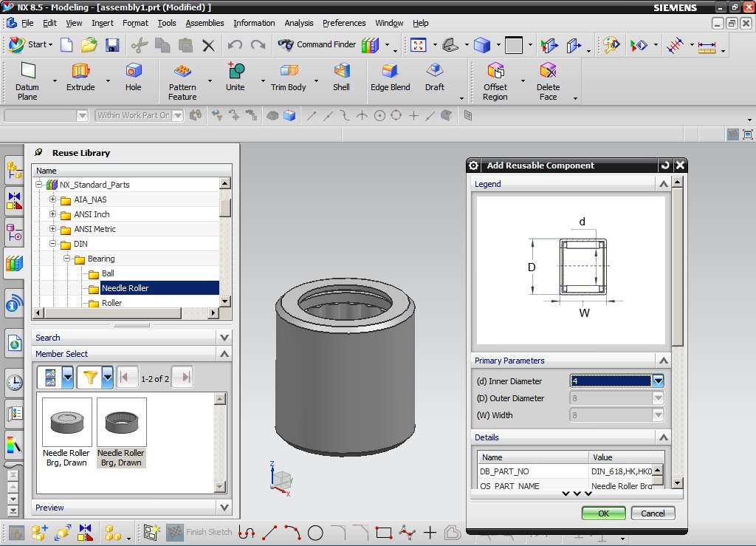
Task: Click the Datum Plane tool
Action: (x=27, y=81)
